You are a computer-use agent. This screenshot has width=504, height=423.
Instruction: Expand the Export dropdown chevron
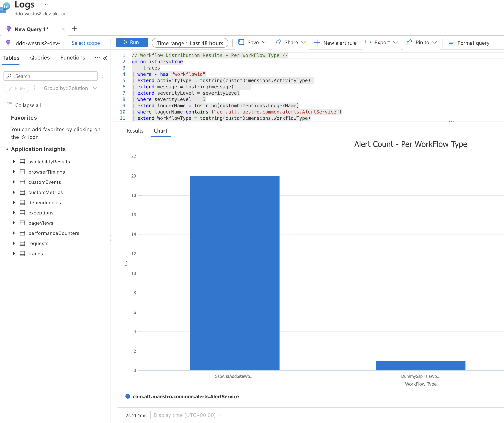[x=395, y=42]
